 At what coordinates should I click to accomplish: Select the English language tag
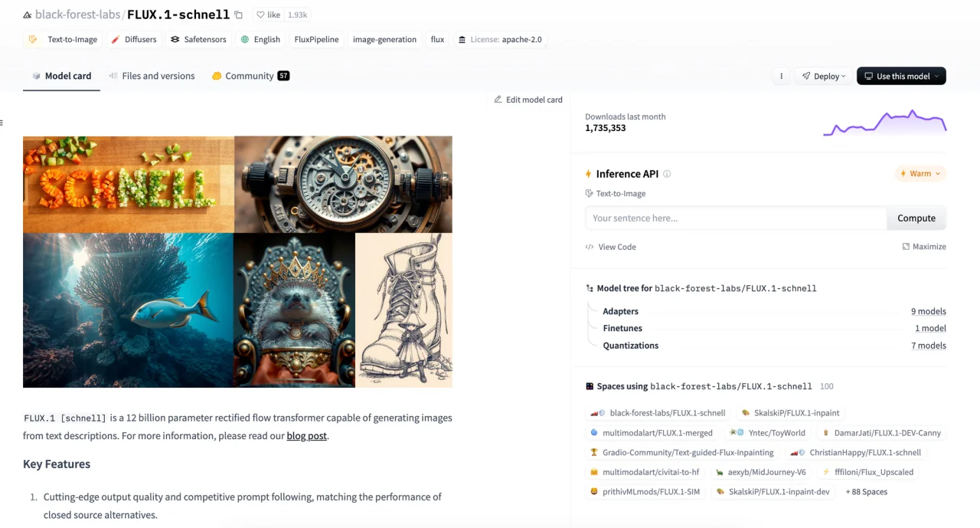260,39
